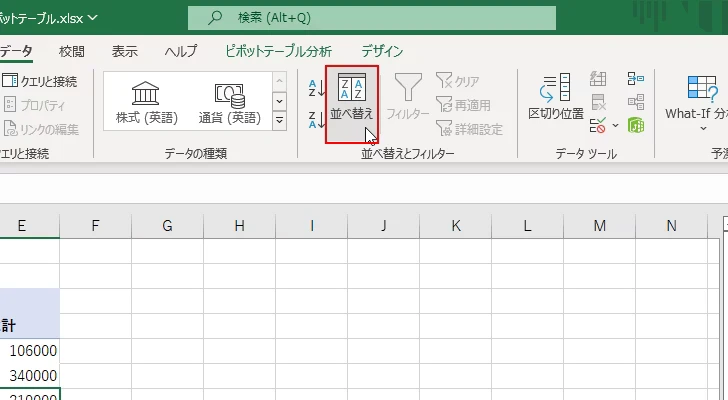The width and height of the screenshot is (728, 400).
Task: Open 区切り位置 text-to-columns tool
Action: tap(556, 96)
